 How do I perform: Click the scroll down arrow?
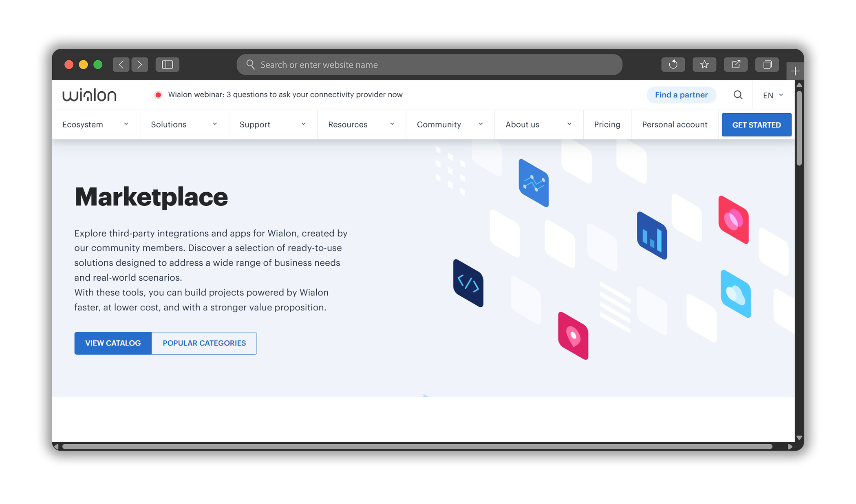pyautogui.click(x=799, y=438)
